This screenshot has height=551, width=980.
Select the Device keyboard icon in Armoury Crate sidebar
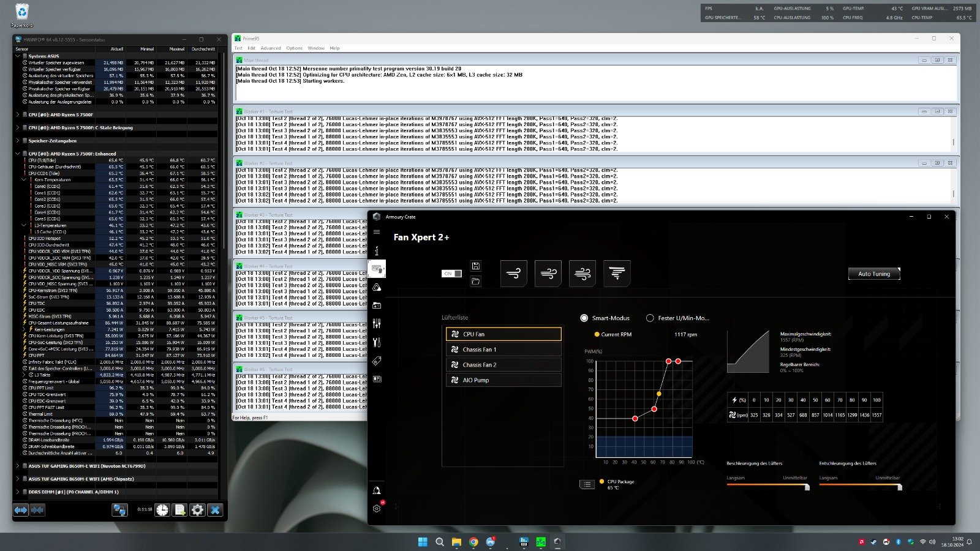point(377,269)
